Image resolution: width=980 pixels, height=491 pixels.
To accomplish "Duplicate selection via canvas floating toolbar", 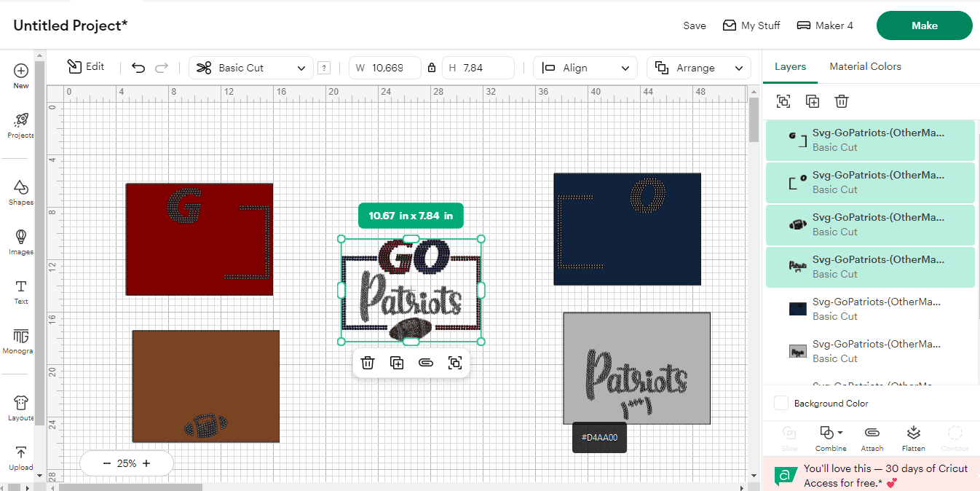I will [397, 363].
